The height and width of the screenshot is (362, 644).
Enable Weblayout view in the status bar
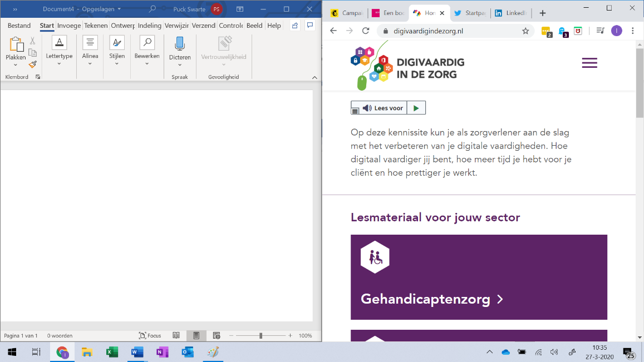tap(215, 335)
